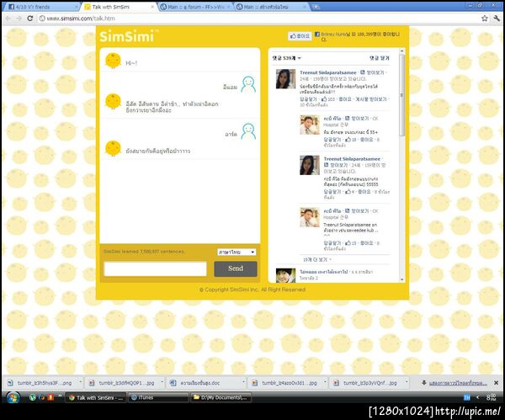The width and height of the screenshot is (505, 420).
Task: Open the Windows Start menu
Action: [13, 398]
